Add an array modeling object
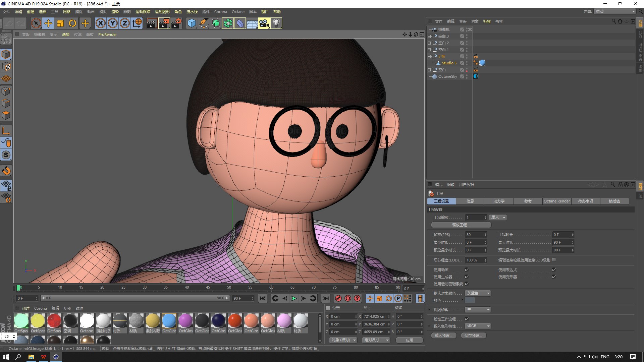 click(x=228, y=23)
